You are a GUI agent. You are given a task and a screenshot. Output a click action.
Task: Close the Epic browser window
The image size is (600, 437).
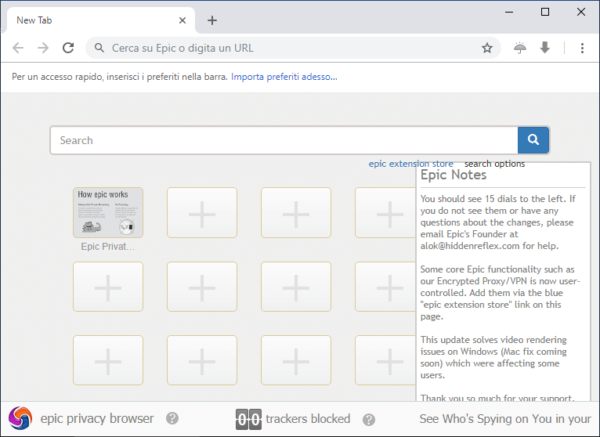(581, 12)
